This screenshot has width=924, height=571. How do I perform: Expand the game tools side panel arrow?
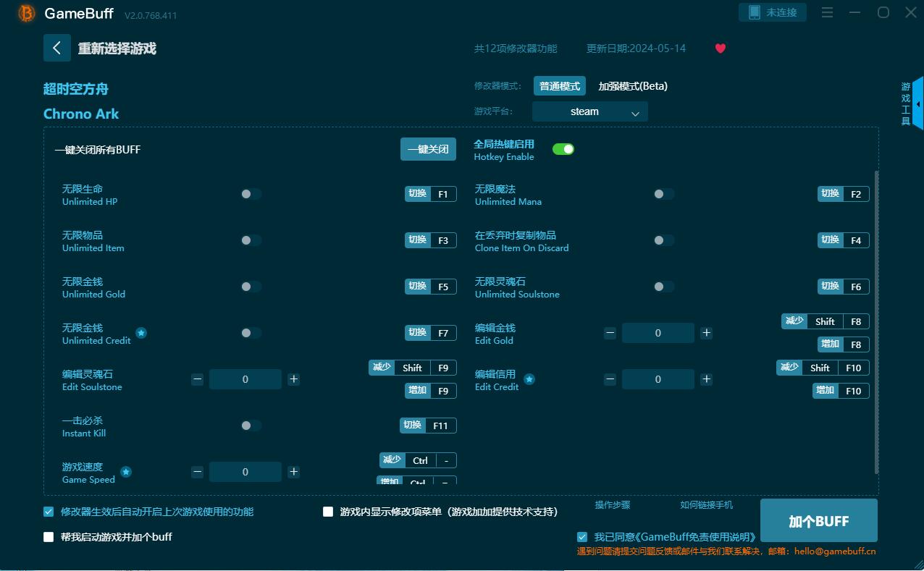click(918, 104)
